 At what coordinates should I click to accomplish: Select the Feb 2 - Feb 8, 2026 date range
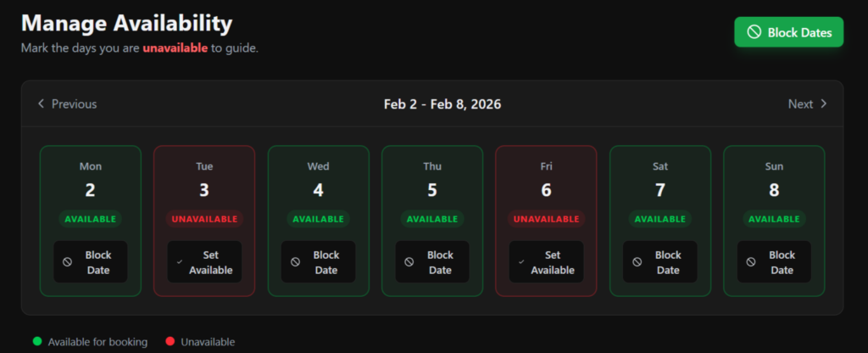click(442, 104)
